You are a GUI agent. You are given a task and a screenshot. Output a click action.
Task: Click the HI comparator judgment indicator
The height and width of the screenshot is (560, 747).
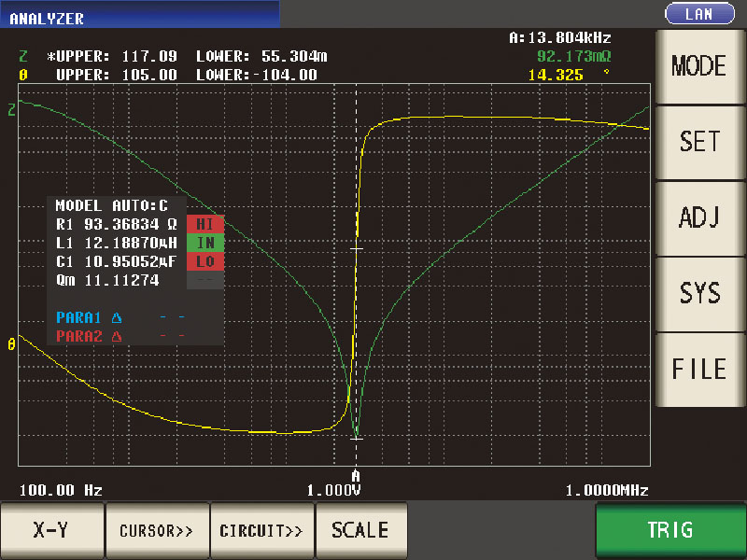click(x=204, y=224)
